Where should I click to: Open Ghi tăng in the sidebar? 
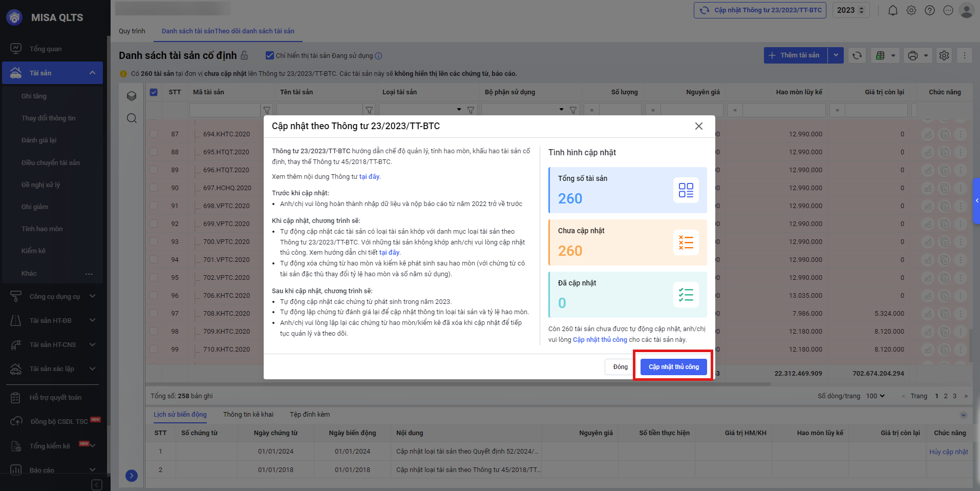tap(34, 96)
